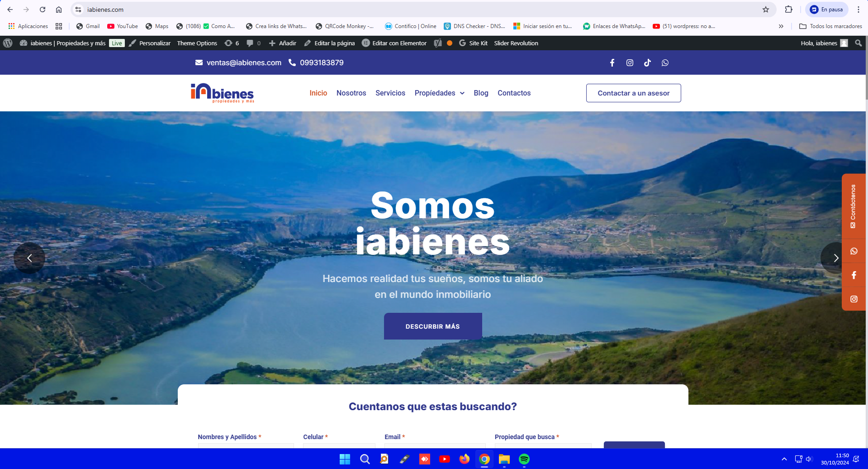Go to the Nosotros menu item

(x=351, y=93)
